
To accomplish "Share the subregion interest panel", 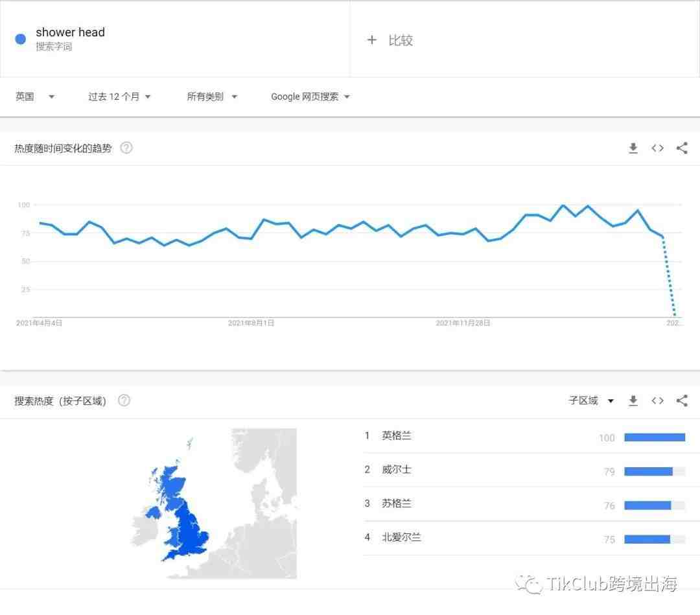I will (x=682, y=400).
